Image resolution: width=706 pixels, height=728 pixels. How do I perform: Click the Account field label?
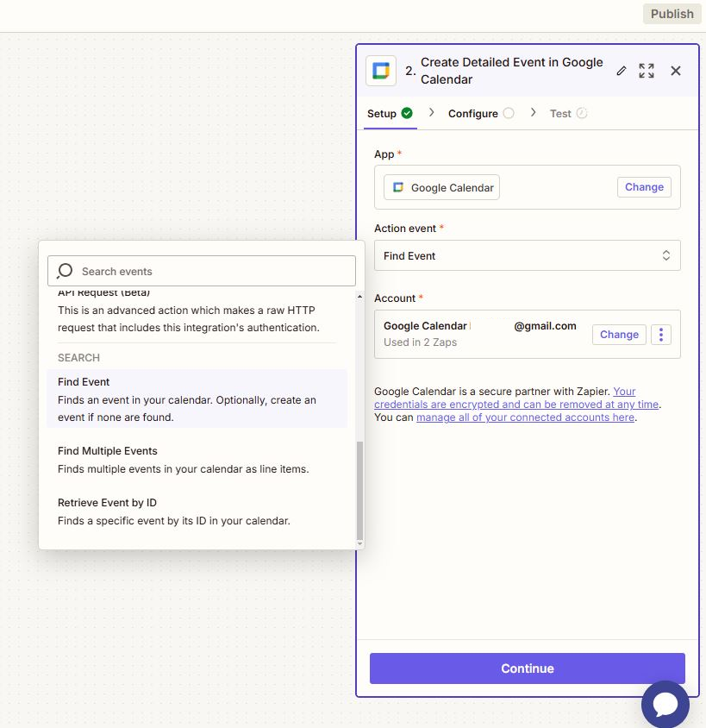coord(395,298)
